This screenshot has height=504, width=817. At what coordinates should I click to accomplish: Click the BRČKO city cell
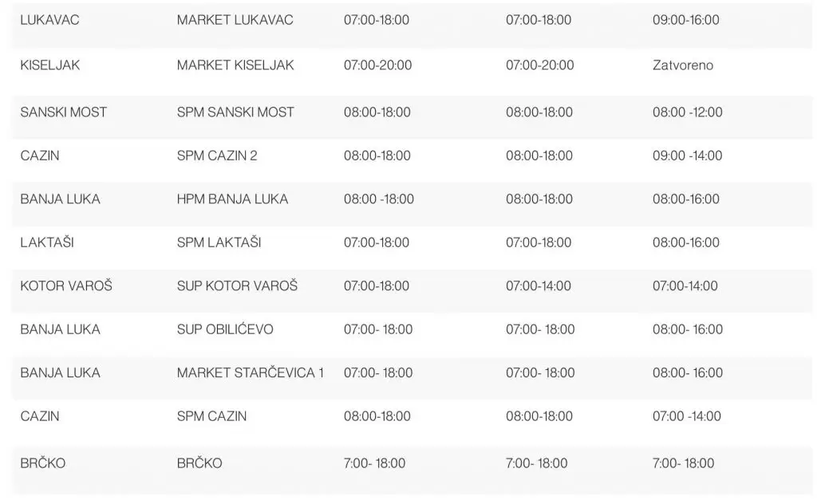[44, 463]
